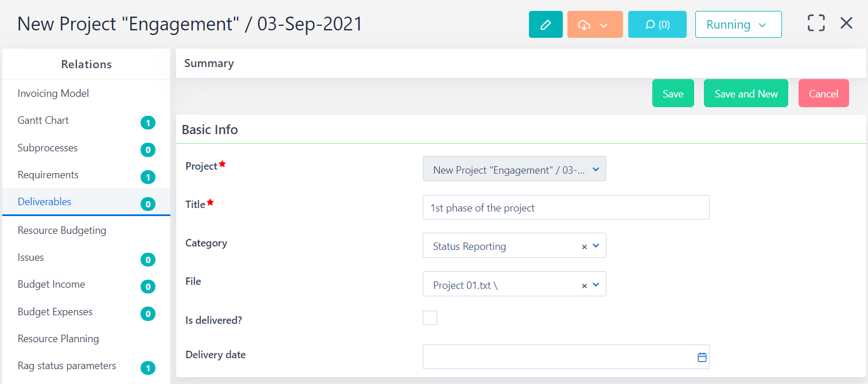Open the Requirements section in the sidebar
868x384 pixels.
[x=48, y=174]
